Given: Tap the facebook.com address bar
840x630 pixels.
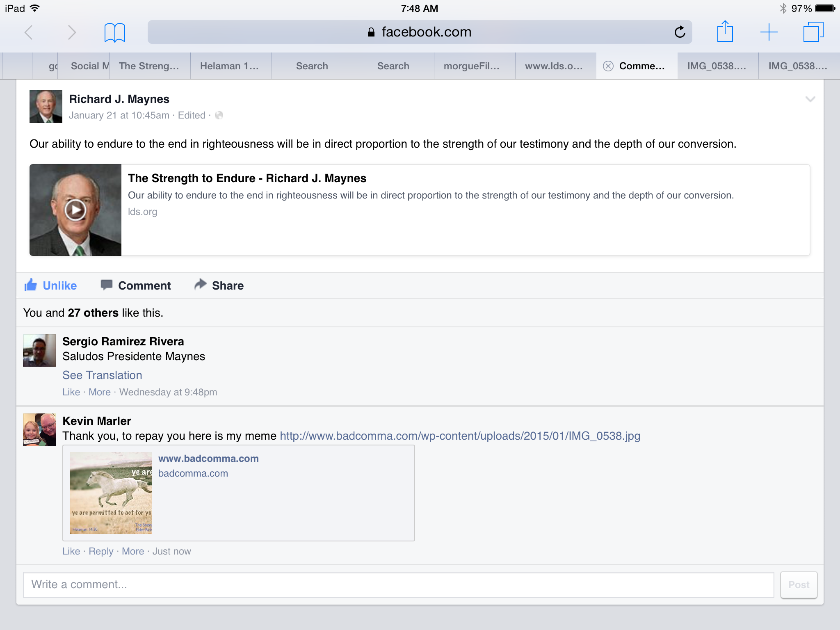Looking at the screenshot, I should (x=420, y=32).
